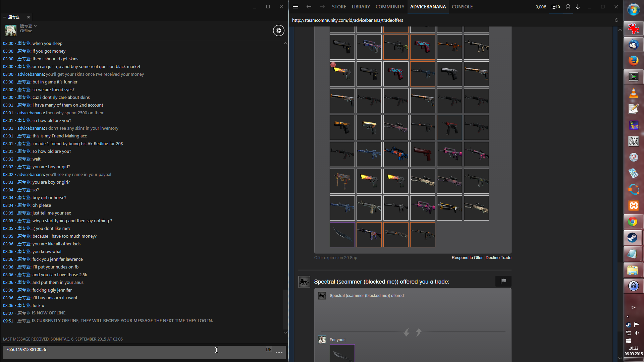Image resolution: width=644 pixels, height=362 pixels.
Task: Open chat settings gear icon
Action: (278, 31)
